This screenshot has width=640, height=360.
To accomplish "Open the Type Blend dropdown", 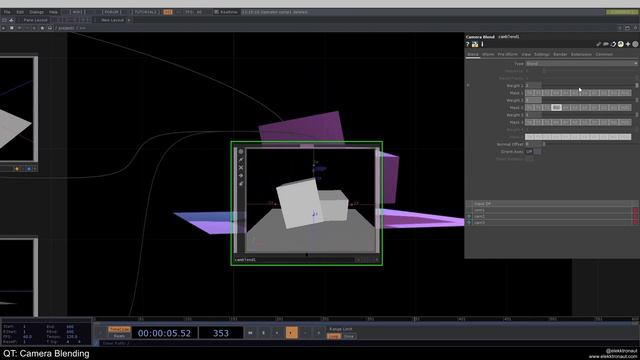I will (x=581, y=63).
